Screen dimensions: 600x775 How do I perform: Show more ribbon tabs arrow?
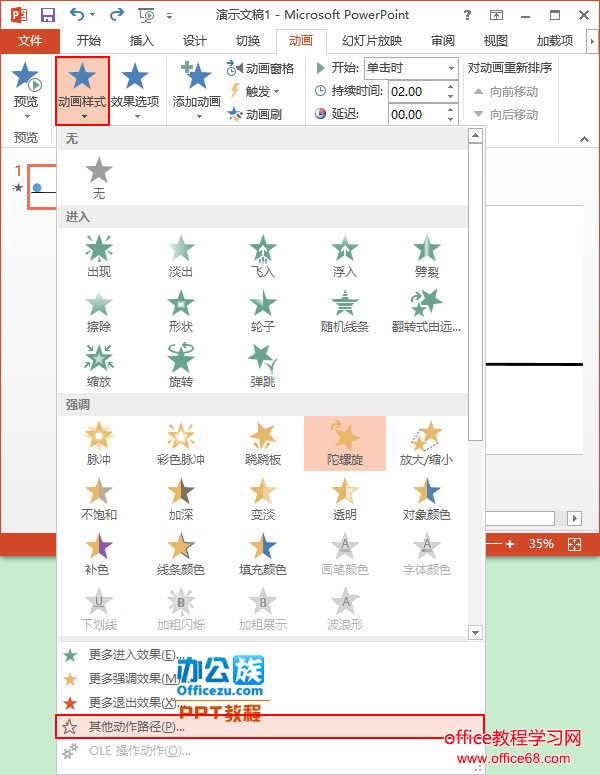point(592,41)
